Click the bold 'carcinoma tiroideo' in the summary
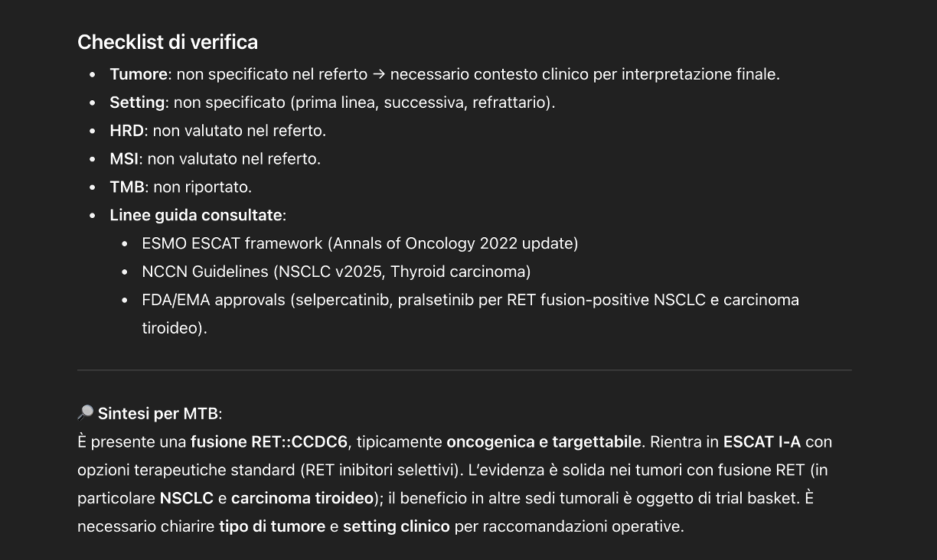Image resolution: width=937 pixels, height=560 pixels. (x=302, y=498)
